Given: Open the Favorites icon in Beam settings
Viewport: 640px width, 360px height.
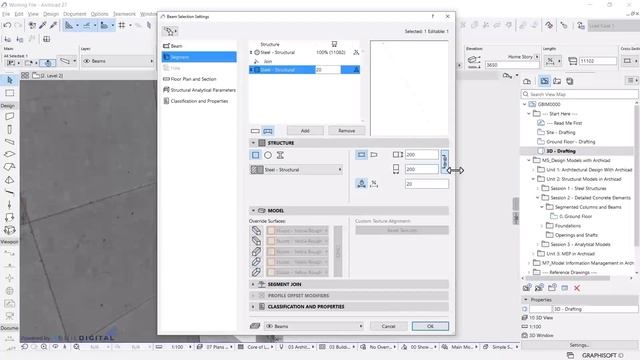Looking at the screenshot, I should click(170, 31).
